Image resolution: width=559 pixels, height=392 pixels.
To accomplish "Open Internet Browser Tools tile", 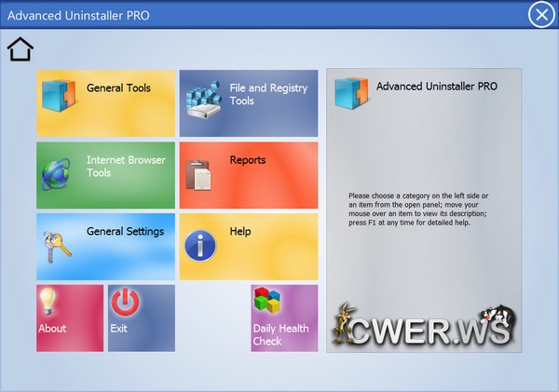I will point(106,175).
